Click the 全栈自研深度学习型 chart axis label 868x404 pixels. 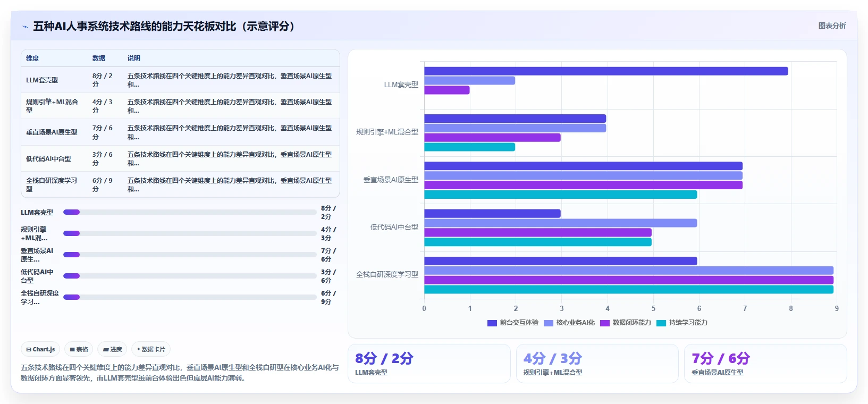click(387, 275)
